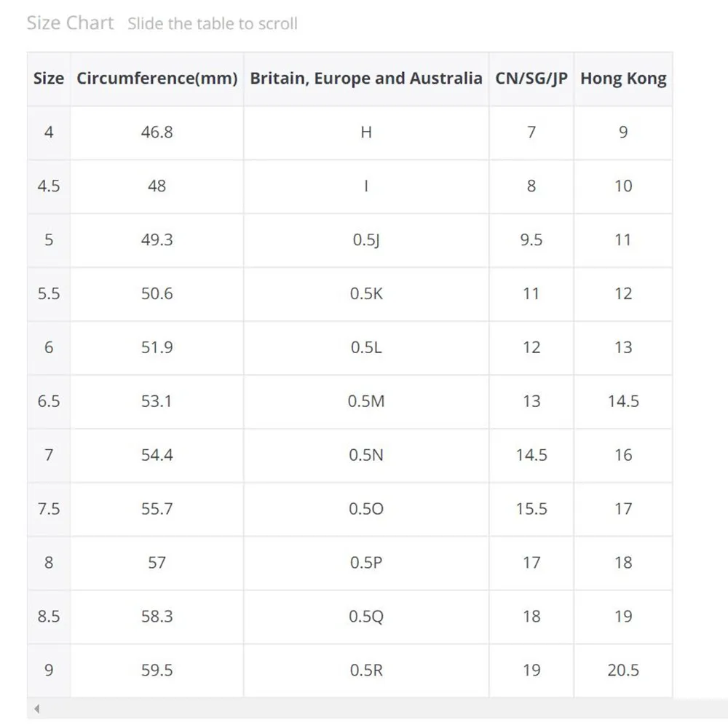Click the CN/SG/JP column header
The width and height of the screenshot is (728, 728).
(531, 79)
